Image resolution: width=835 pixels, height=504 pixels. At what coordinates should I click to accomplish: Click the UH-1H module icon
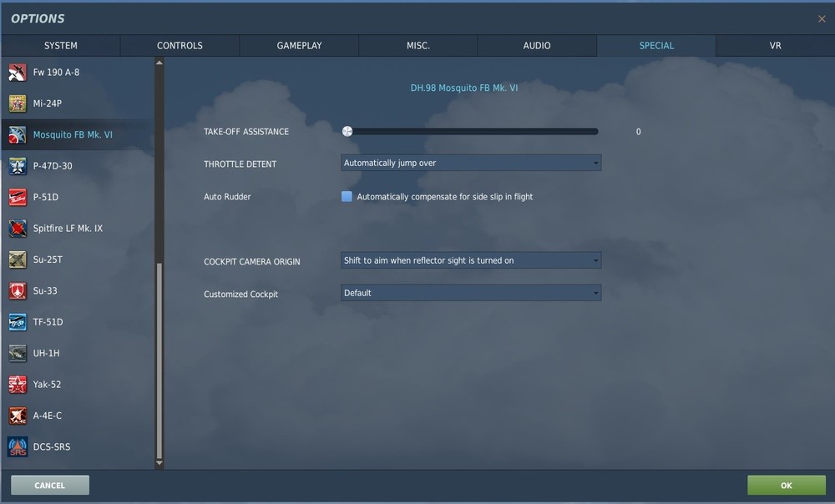tap(17, 354)
